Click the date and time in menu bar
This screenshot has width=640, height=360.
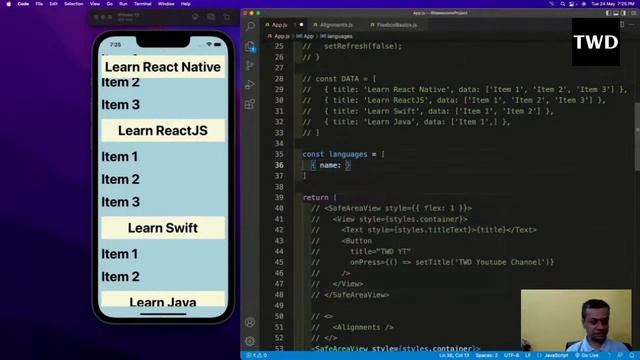(x=613, y=4)
